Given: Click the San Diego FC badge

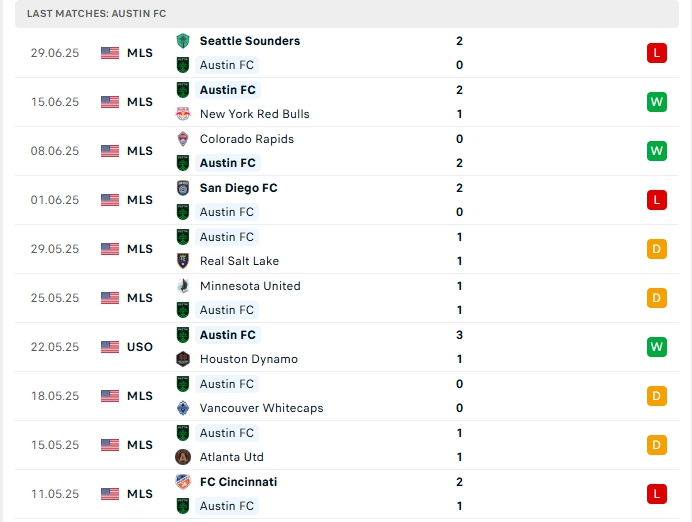Looking at the screenshot, I should pyautogui.click(x=183, y=188).
